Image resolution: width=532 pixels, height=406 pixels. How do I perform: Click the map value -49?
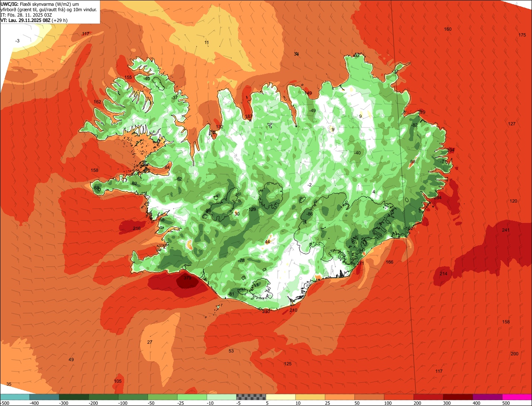pos(312,110)
